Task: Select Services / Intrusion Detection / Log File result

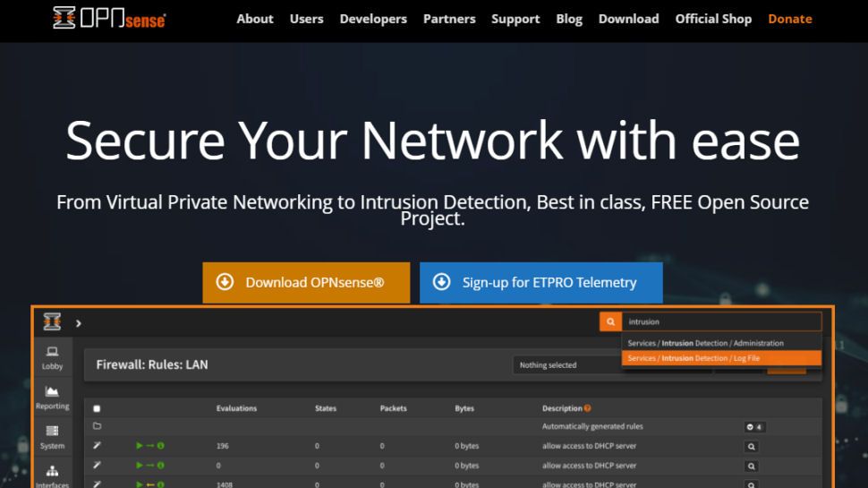Action: point(721,358)
